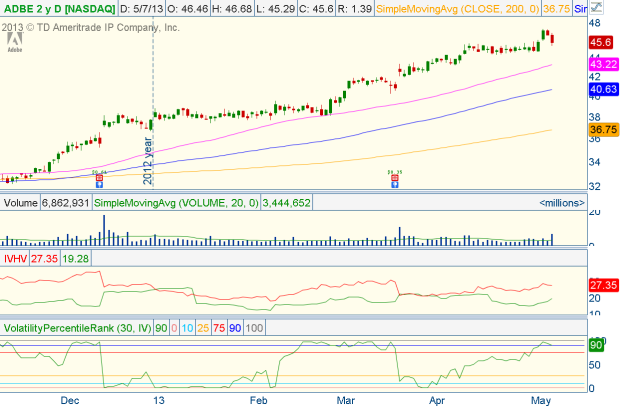Click the Apr label on time axis
The height and width of the screenshot is (407, 625).
436,400
